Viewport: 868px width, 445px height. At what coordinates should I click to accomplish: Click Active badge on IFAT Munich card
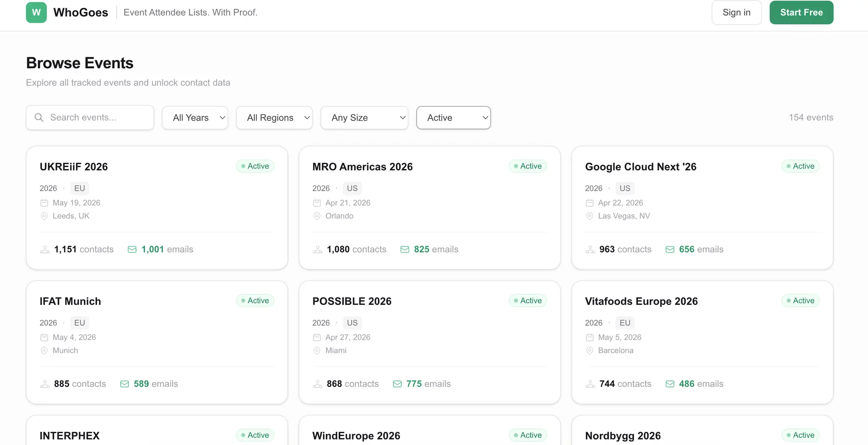[x=255, y=301]
